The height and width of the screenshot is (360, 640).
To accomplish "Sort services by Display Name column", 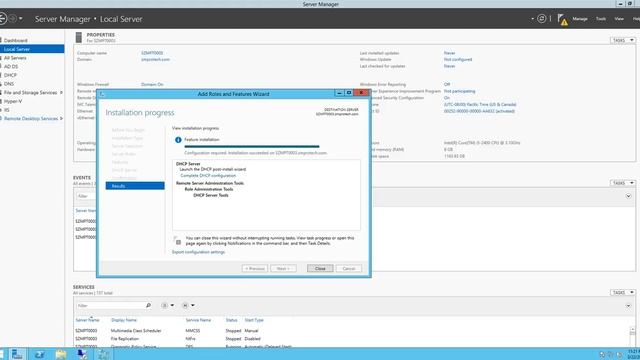I will (124, 320).
